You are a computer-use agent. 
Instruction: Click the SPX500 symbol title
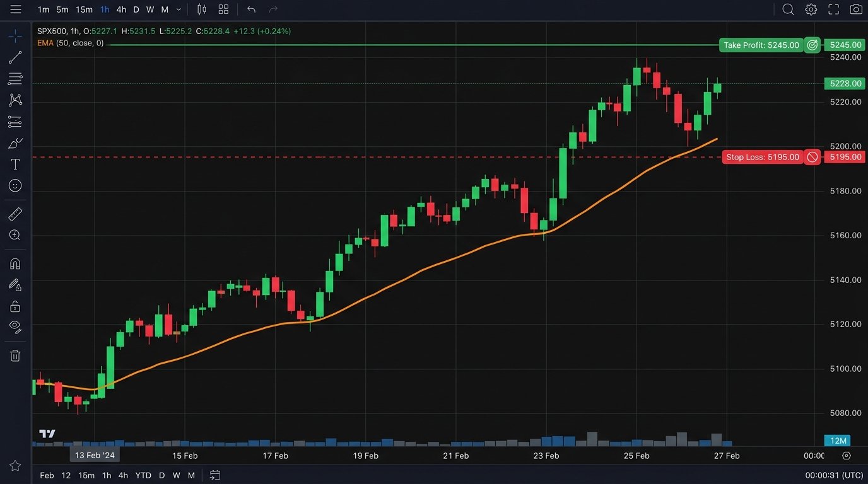tap(52, 31)
